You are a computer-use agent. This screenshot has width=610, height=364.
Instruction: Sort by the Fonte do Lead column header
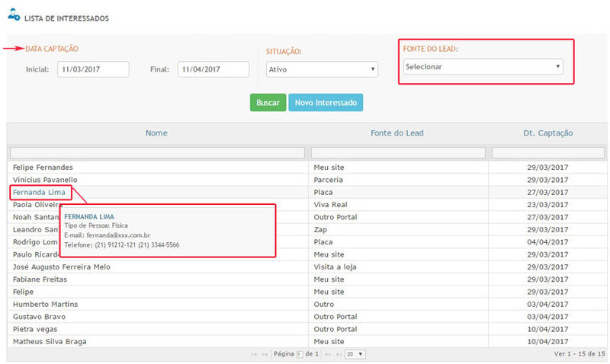click(x=396, y=133)
